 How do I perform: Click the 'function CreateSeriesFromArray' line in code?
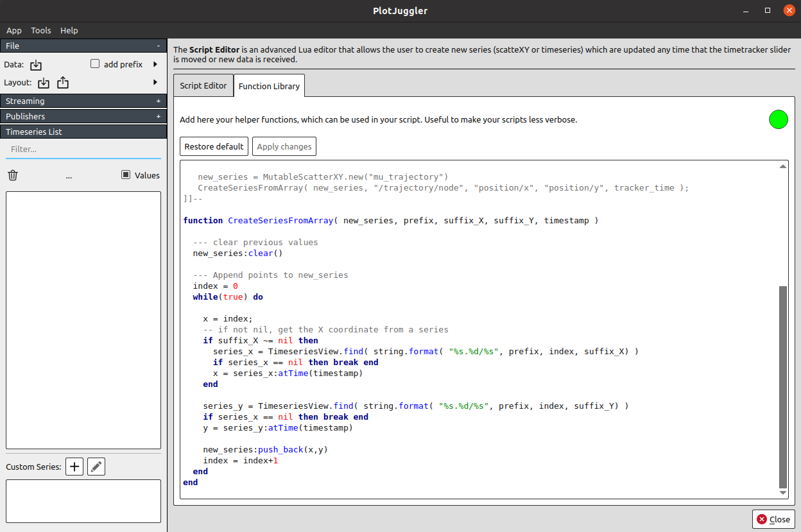(391, 220)
